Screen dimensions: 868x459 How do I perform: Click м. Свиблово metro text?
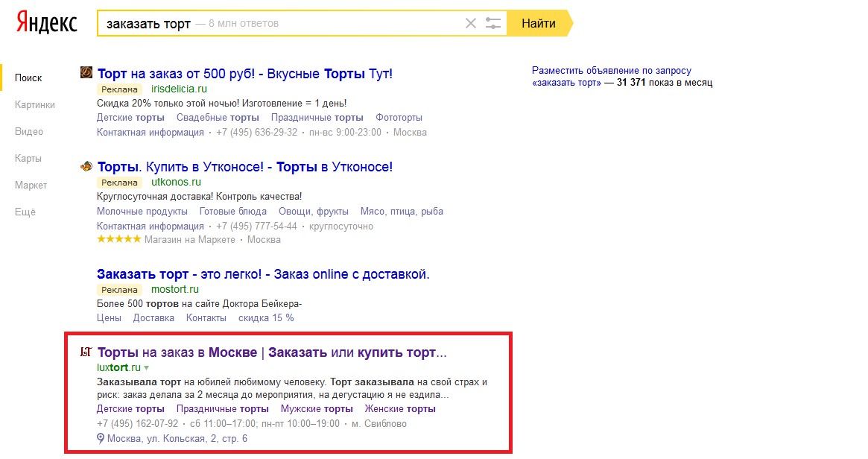coord(379,423)
